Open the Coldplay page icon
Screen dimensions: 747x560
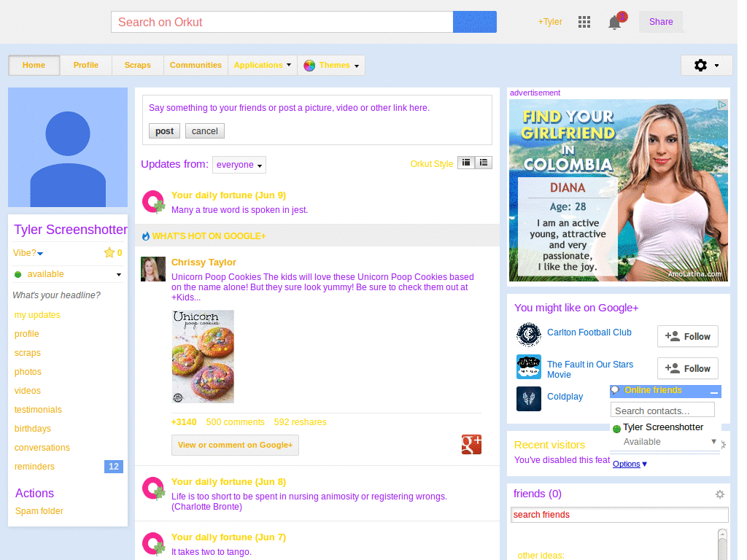click(x=529, y=399)
